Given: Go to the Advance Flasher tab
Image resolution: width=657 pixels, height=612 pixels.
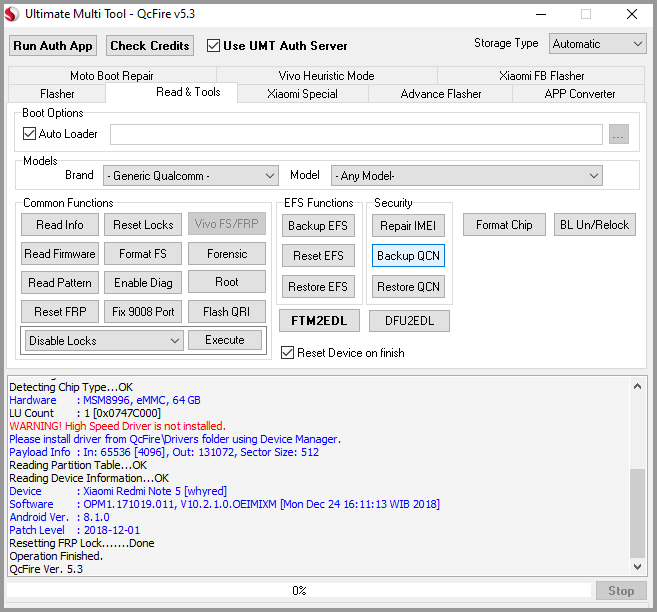Looking at the screenshot, I should click(x=440, y=94).
